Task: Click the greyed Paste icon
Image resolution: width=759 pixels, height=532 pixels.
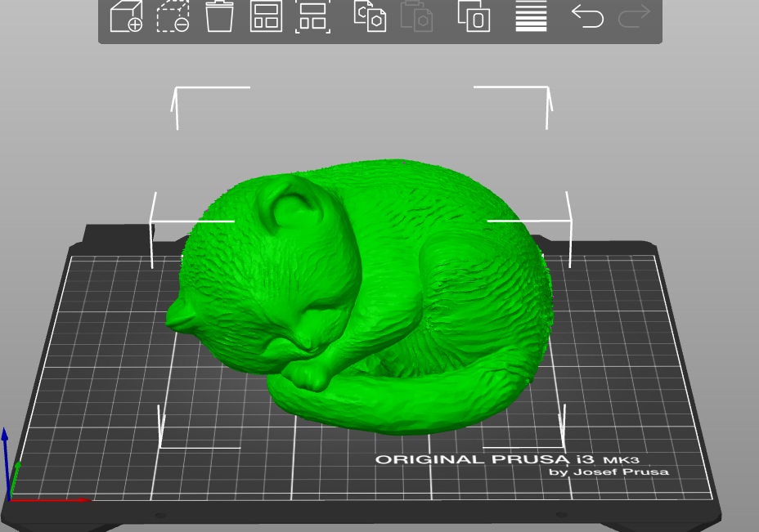Action: (x=416, y=16)
